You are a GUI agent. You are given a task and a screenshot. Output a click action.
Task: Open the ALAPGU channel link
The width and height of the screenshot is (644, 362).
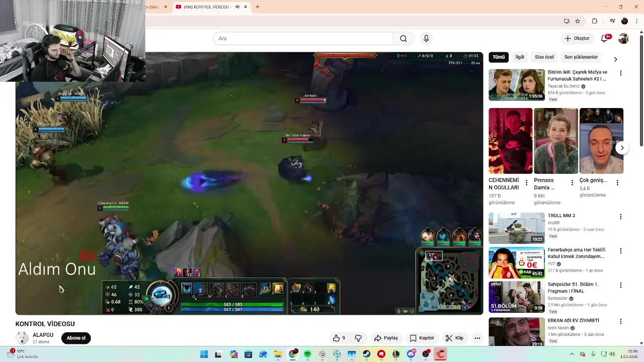point(43,335)
